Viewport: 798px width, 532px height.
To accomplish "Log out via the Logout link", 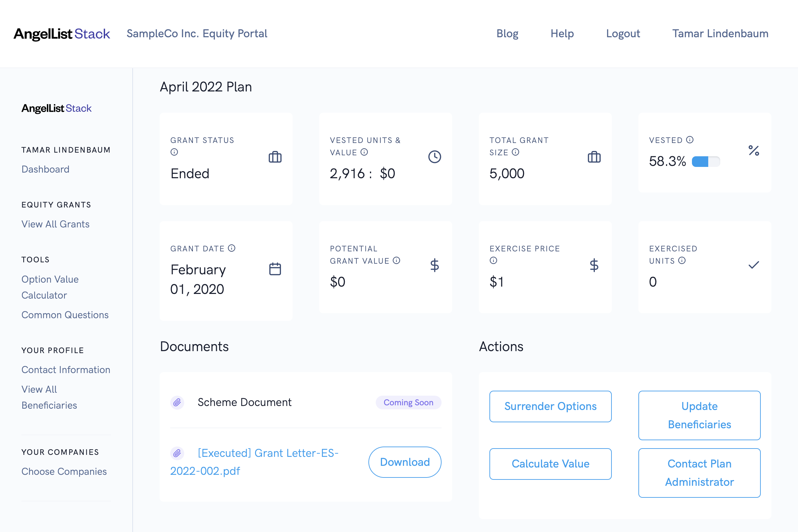I will [x=623, y=34].
